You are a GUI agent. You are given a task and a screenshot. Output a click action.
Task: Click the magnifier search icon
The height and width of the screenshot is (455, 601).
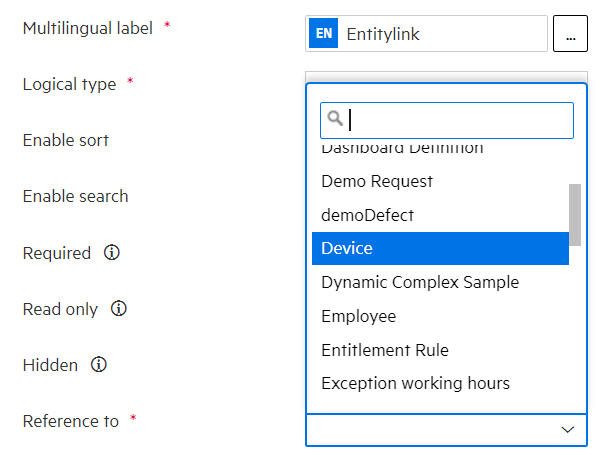[335, 118]
